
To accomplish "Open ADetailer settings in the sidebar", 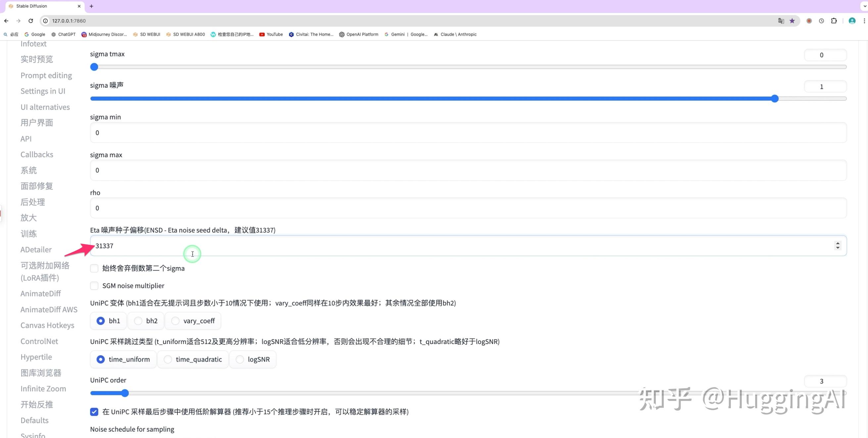I will (36, 249).
